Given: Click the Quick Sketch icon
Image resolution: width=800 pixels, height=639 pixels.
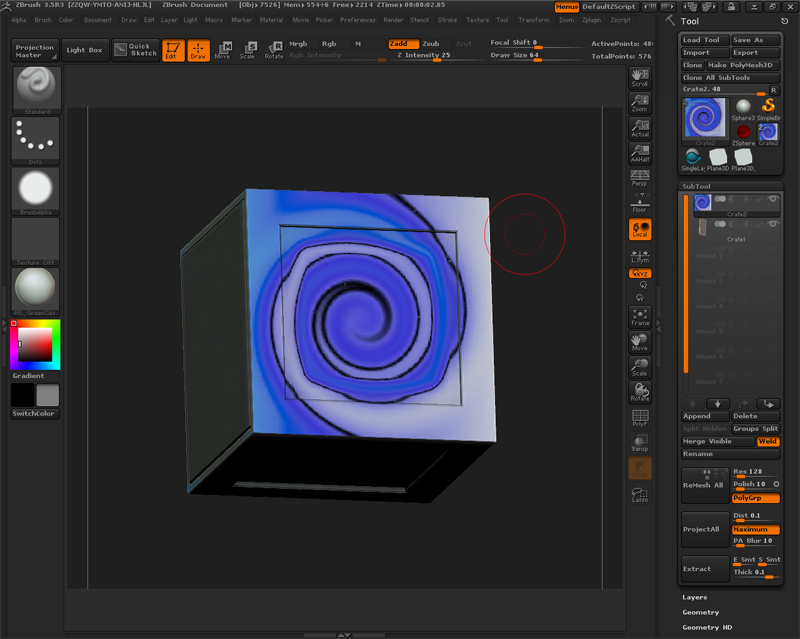Looking at the screenshot, I should click(x=134, y=49).
